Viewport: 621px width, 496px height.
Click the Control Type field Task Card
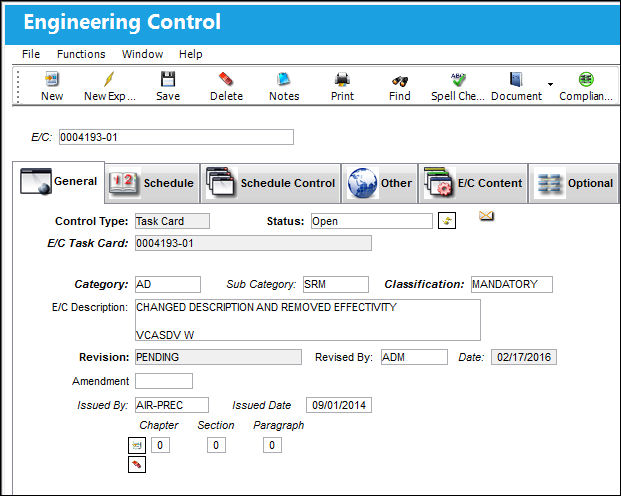pyautogui.click(x=172, y=221)
